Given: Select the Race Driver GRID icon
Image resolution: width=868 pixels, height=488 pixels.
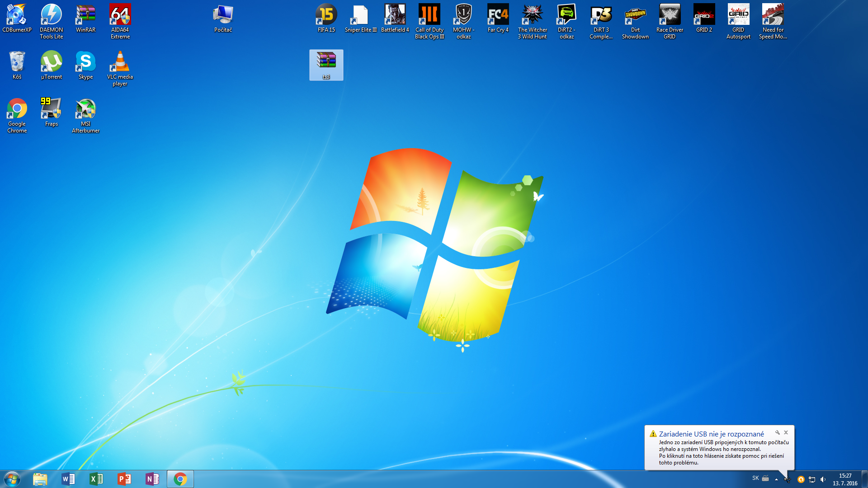Looking at the screenshot, I should pos(670,22).
